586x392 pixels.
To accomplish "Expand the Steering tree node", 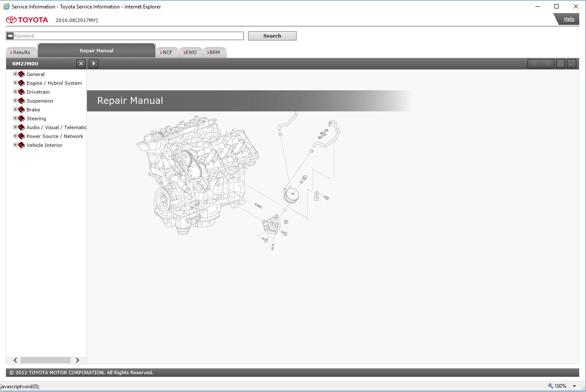I will click(x=15, y=118).
